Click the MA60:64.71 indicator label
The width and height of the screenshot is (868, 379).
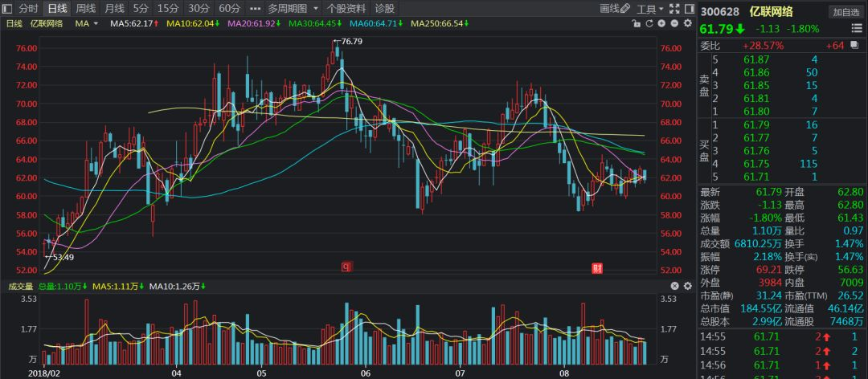tap(377, 23)
